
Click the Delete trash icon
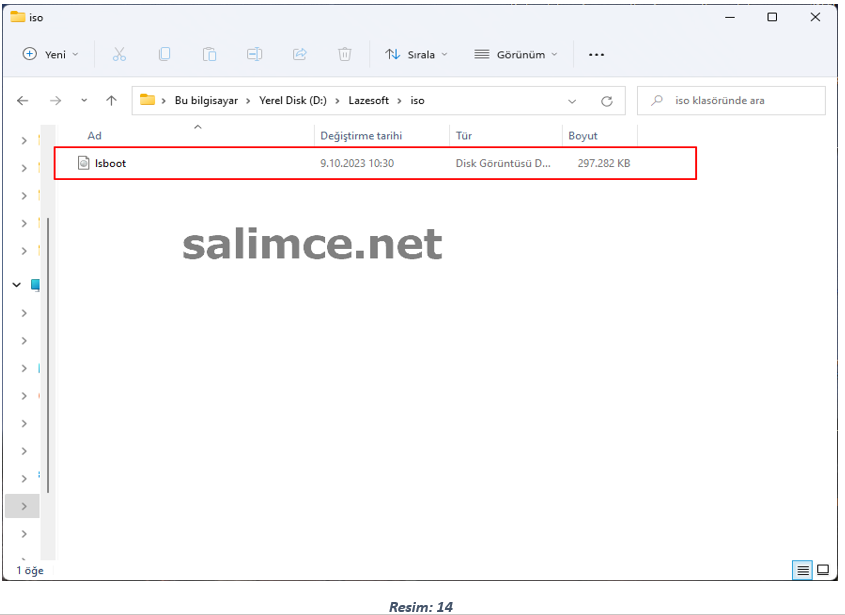344,54
